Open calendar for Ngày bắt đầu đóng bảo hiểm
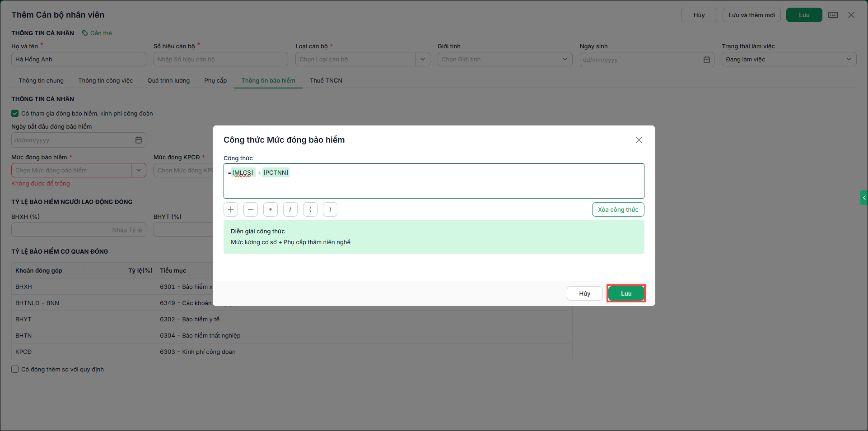 click(139, 140)
